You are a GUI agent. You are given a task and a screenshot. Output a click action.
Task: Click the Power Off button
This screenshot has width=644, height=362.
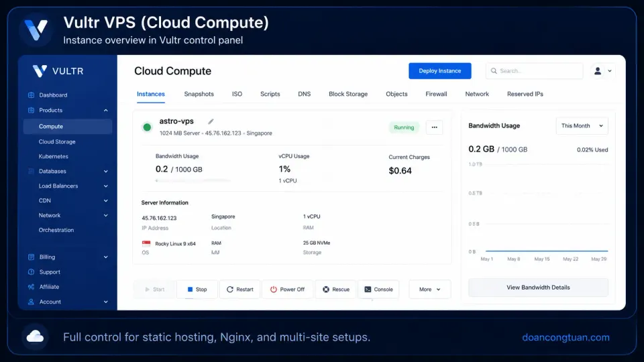pyautogui.click(x=288, y=290)
